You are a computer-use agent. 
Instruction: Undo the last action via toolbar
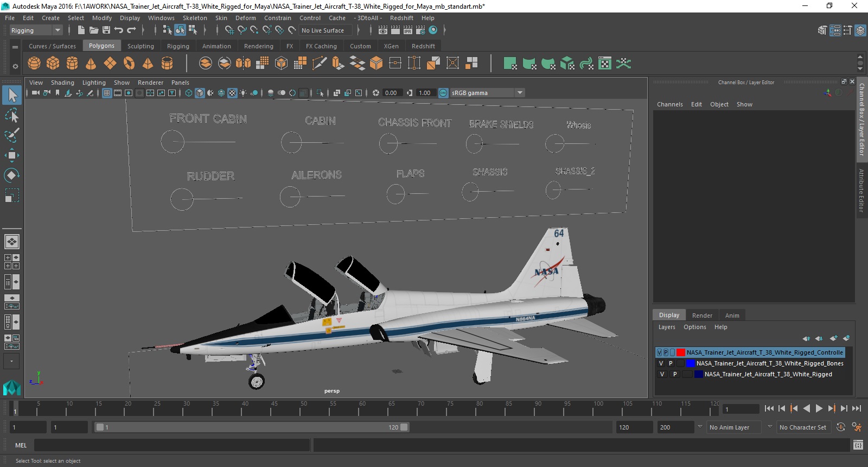coord(119,30)
